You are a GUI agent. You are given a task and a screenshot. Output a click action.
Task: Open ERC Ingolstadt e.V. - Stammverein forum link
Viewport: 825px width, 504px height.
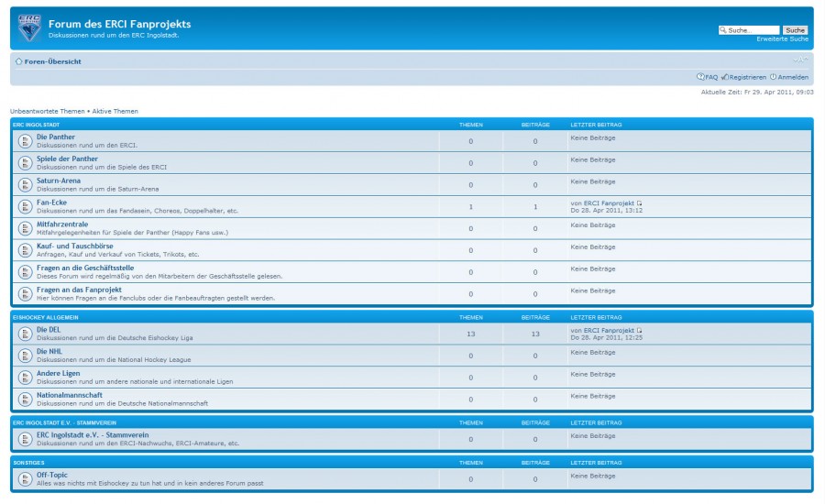(x=93, y=435)
